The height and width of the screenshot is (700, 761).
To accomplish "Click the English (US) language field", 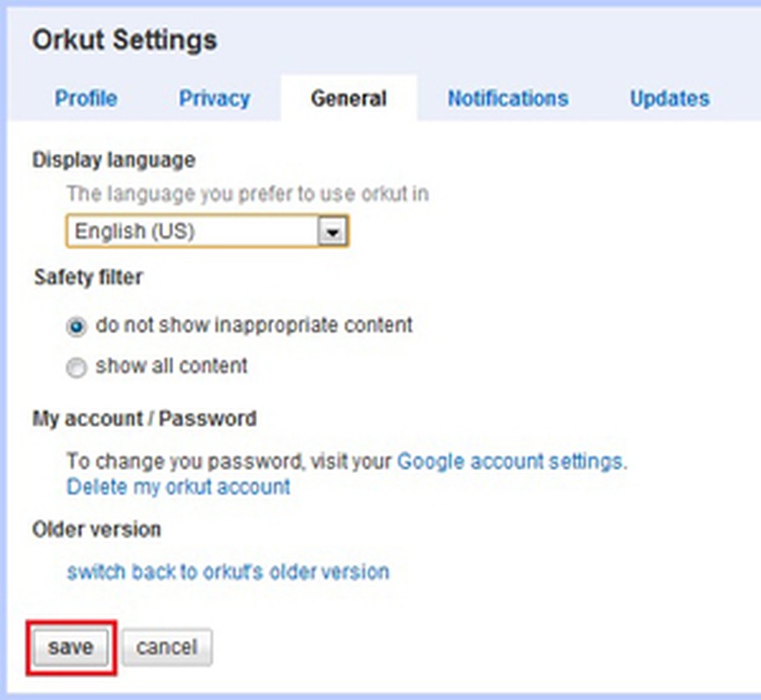I will click(193, 231).
